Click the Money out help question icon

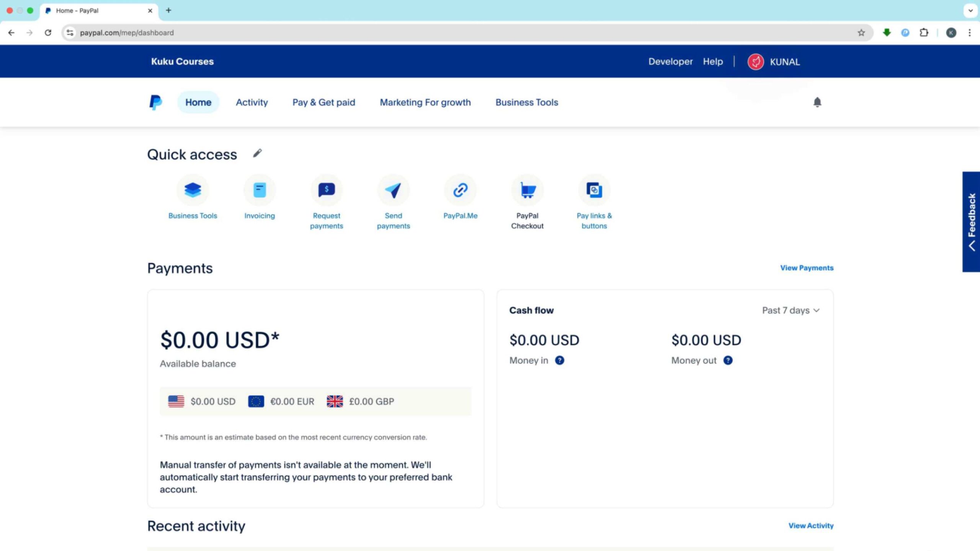[x=728, y=360]
